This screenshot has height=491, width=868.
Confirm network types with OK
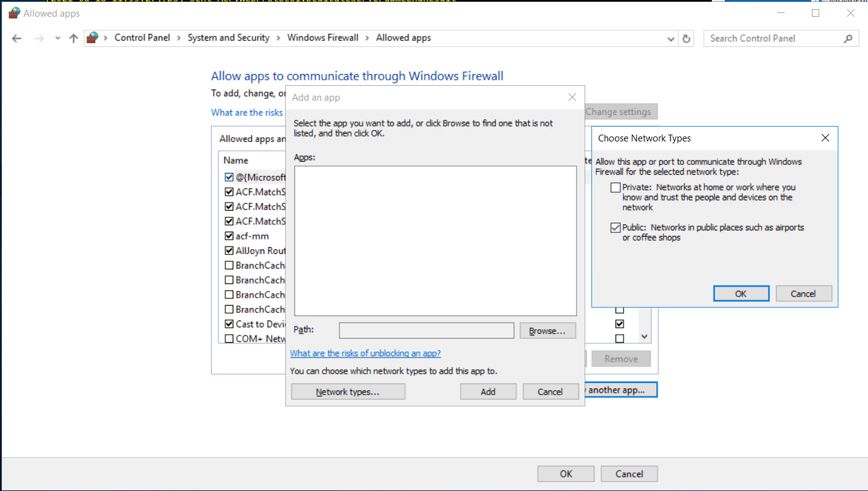pyautogui.click(x=741, y=293)
